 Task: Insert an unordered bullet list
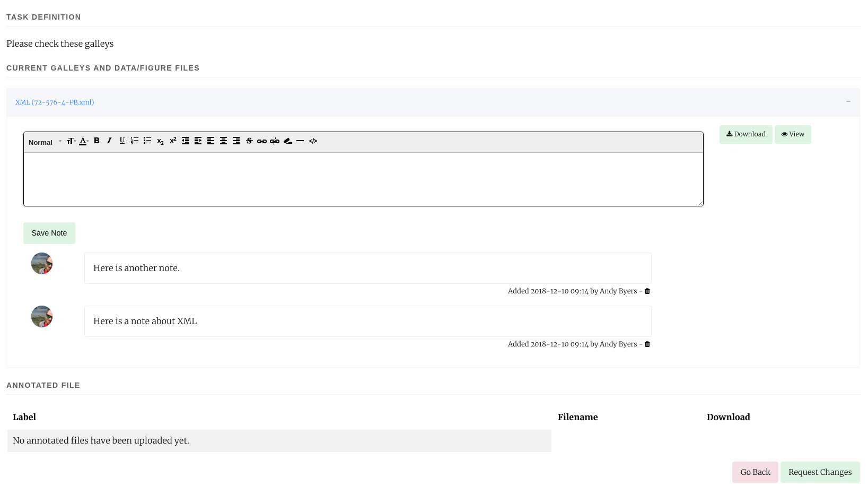(147, 141)
